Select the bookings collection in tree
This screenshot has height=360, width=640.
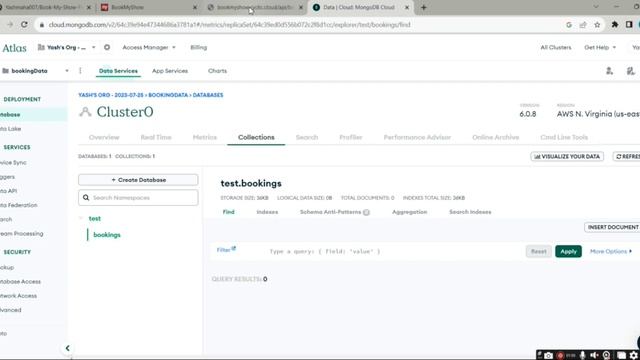(x=107, y=235)
